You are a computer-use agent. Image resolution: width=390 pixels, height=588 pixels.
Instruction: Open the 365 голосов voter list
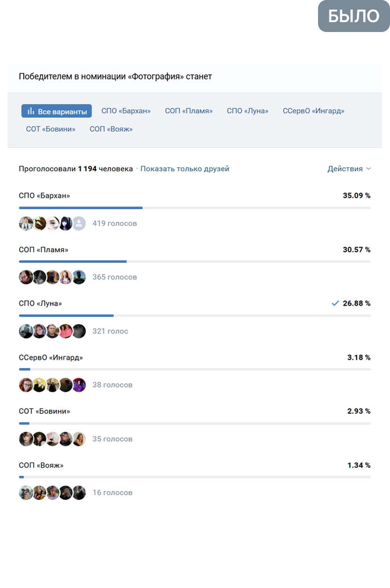[x=115, y=277]
